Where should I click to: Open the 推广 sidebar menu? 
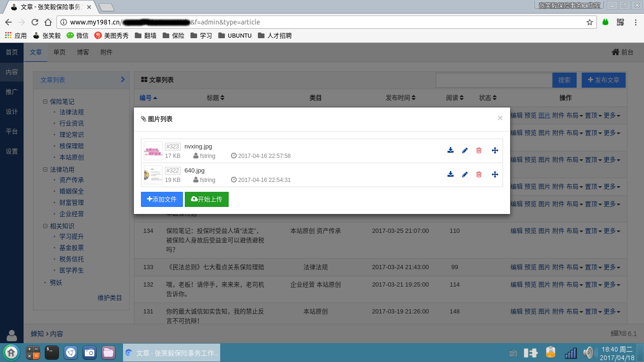click(12, 92)
